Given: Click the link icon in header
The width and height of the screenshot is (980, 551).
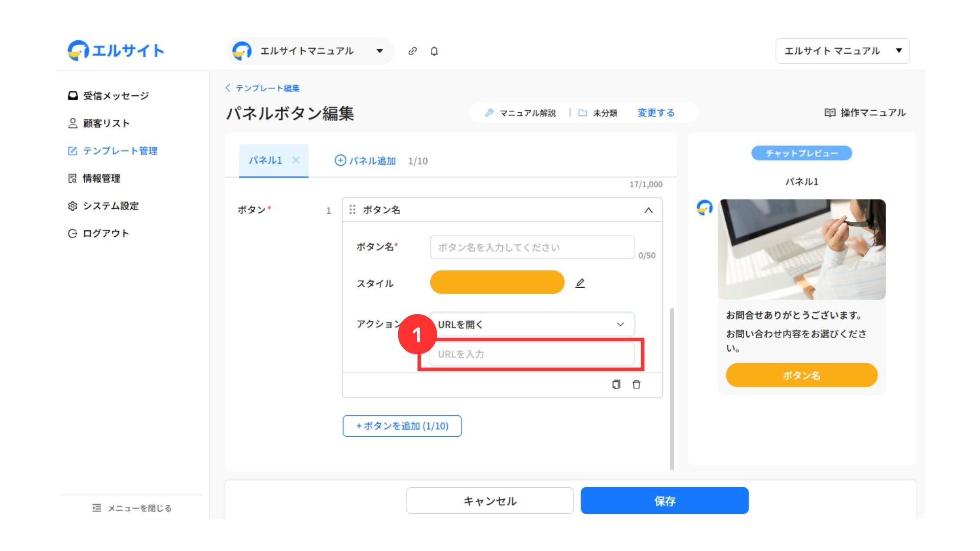Looking at the screenshot, I should [412, 51].
